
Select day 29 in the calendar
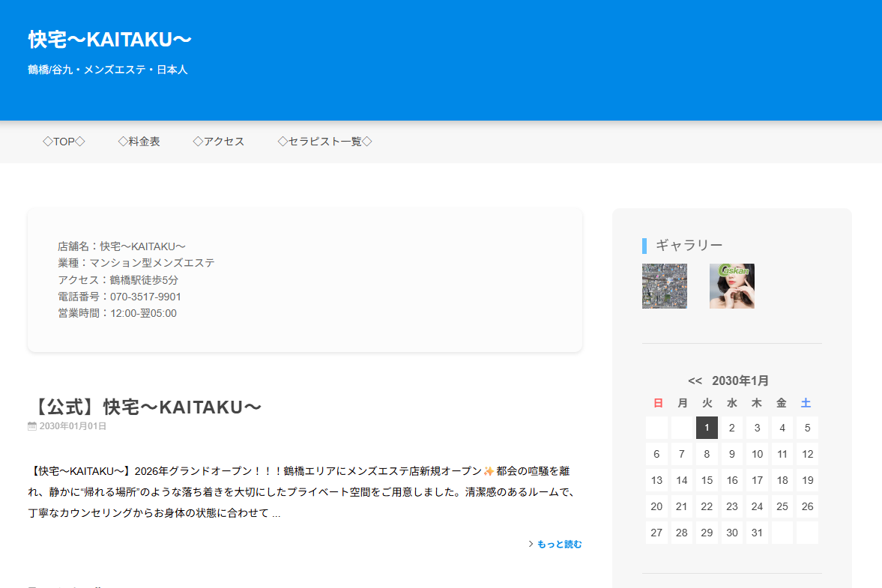pyautogui.click(x=707, y=533)
